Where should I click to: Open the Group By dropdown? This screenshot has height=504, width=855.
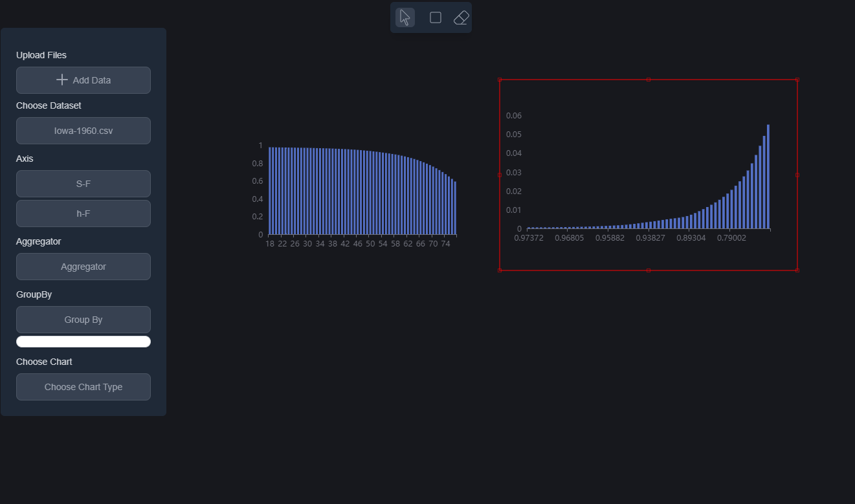point(83,320)
